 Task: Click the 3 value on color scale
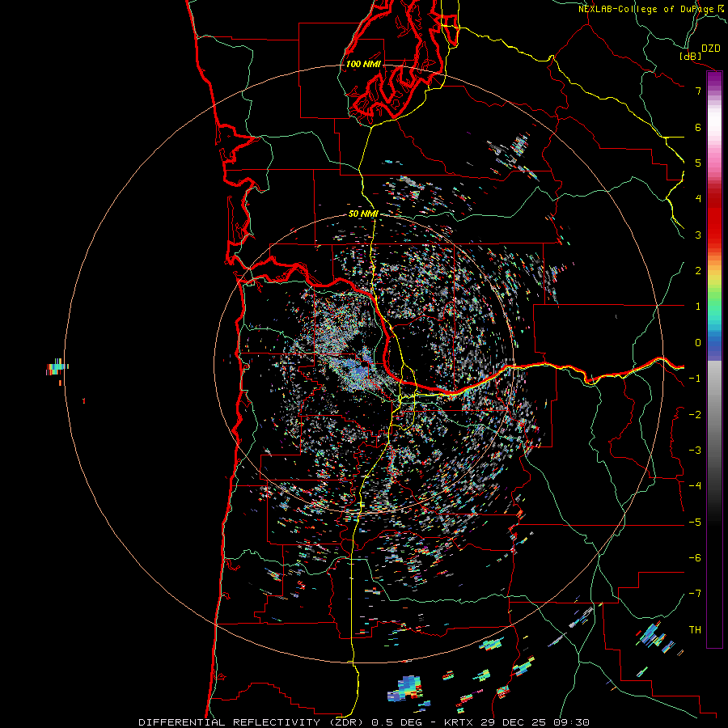[698, 235]
